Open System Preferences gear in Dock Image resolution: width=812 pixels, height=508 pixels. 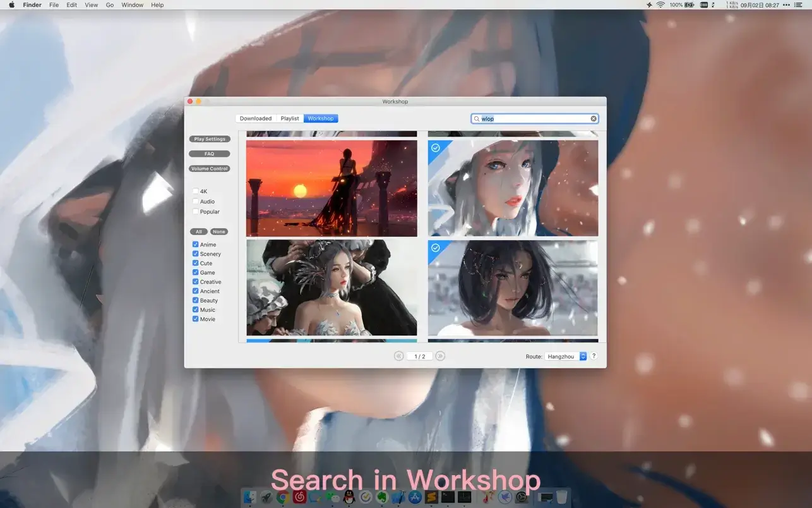[x=521, y=498]
